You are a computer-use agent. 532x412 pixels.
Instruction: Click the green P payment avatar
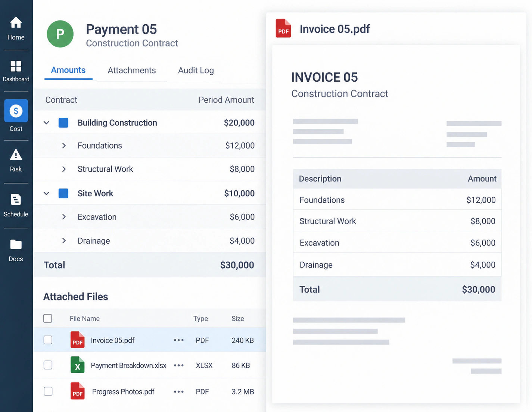tap(60, 34)
